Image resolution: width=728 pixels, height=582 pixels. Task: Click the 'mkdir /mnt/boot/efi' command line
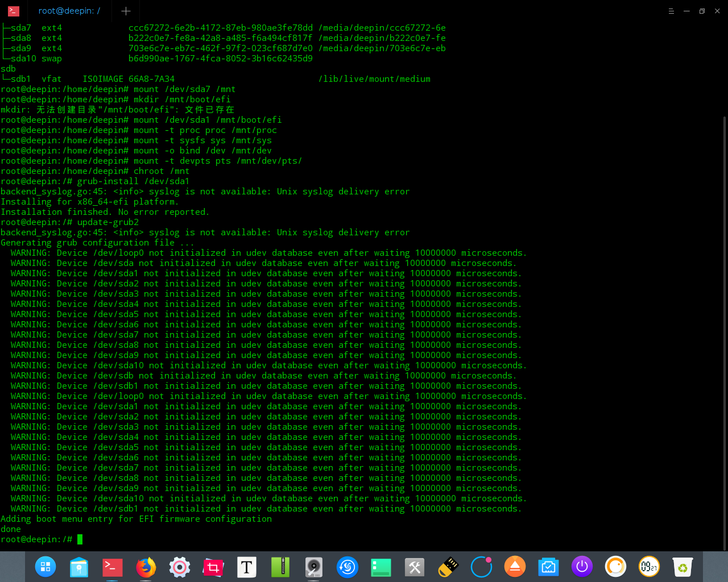(x=182, y=99)
